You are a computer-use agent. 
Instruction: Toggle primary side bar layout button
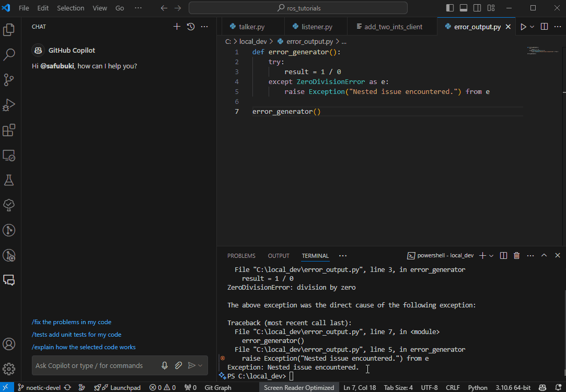450,8
